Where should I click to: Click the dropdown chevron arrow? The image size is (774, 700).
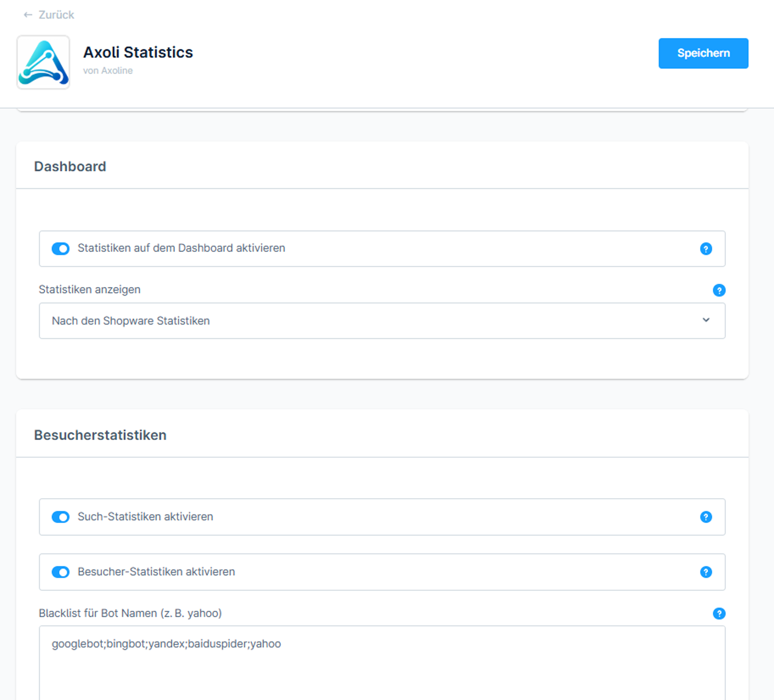click(705, 320)
